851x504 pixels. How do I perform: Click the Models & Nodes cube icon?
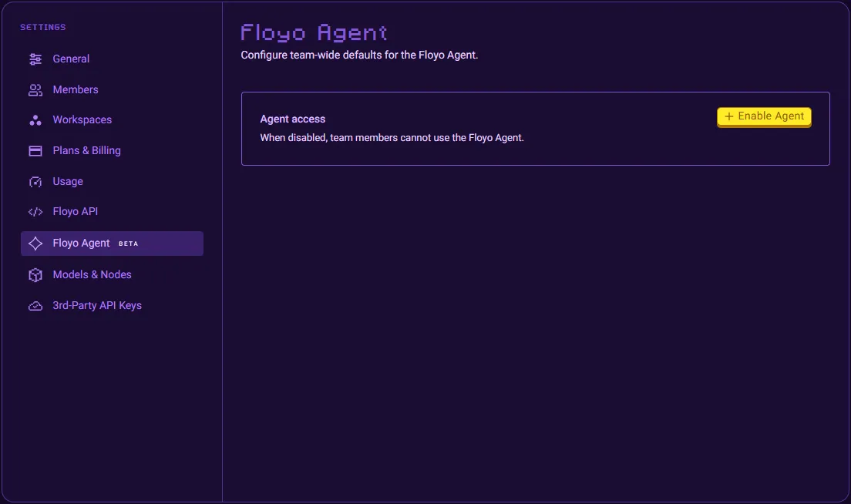pos(35,275)
